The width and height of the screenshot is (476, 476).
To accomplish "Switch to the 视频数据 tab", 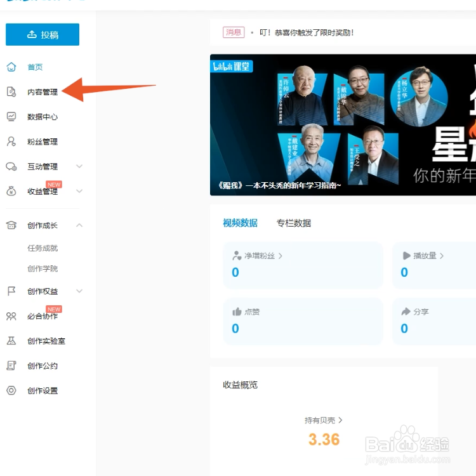I will point(240,223).
